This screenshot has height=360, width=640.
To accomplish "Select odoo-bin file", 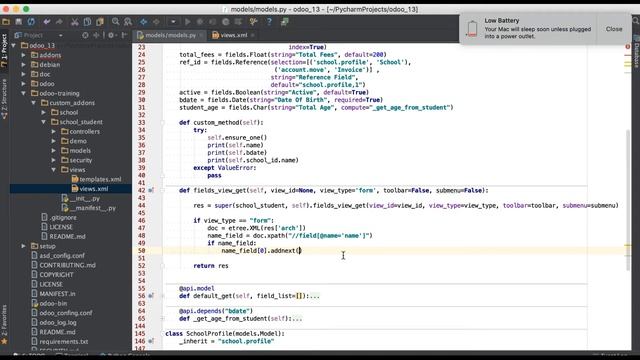I will [x=49, y=303].
